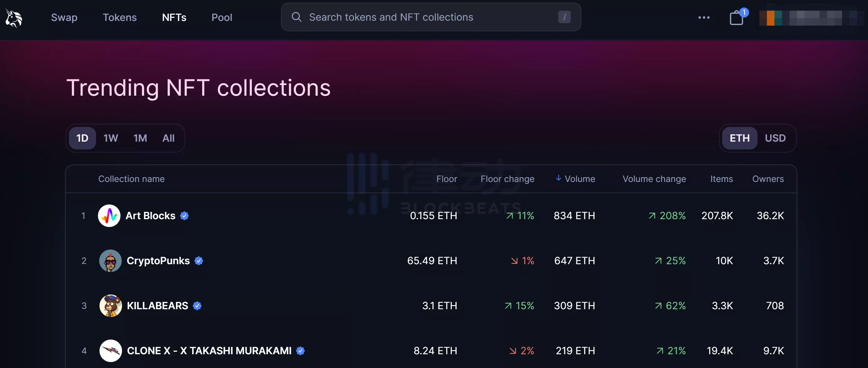Click the CryptoPunks collection avatar
The width and height of the screenshot is (868, 368).
tap(110, 260)
